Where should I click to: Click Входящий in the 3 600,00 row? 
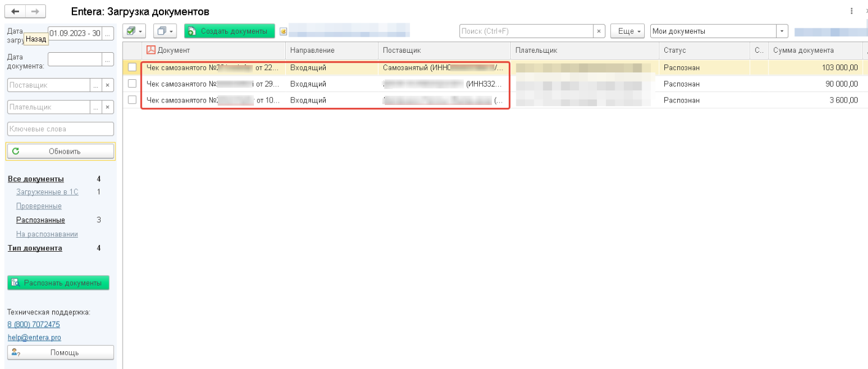click(308, 100)
